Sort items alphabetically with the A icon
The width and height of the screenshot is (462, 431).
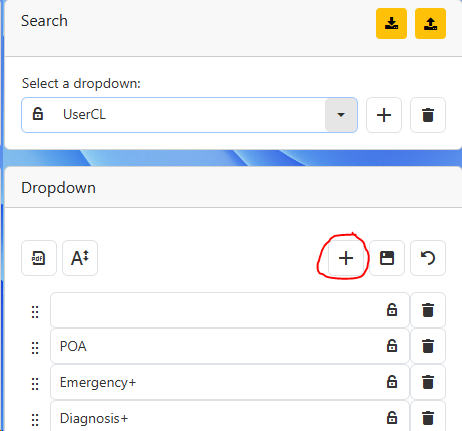click(80, 258)
